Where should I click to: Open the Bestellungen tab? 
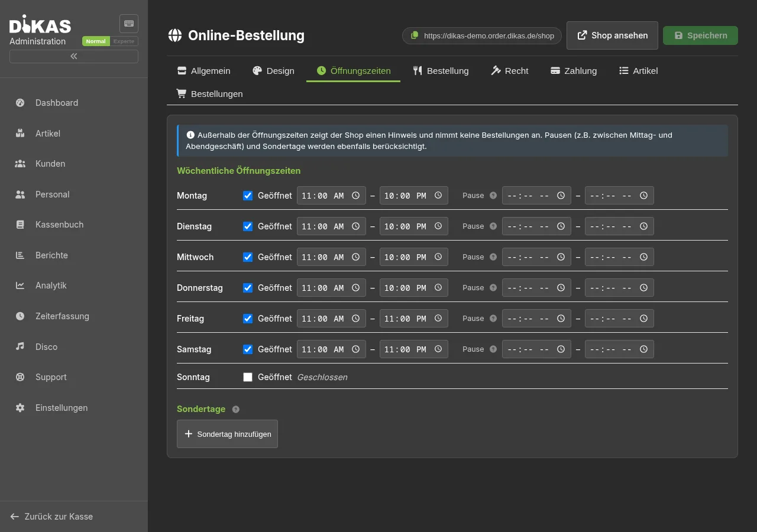tap(210, 94)
